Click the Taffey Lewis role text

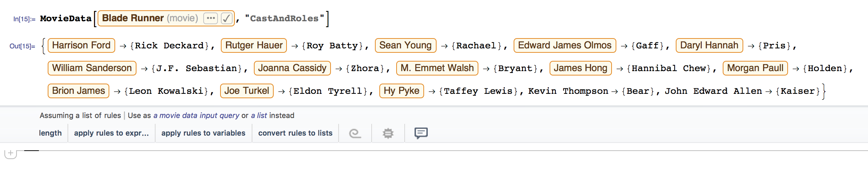pos(478,91)
